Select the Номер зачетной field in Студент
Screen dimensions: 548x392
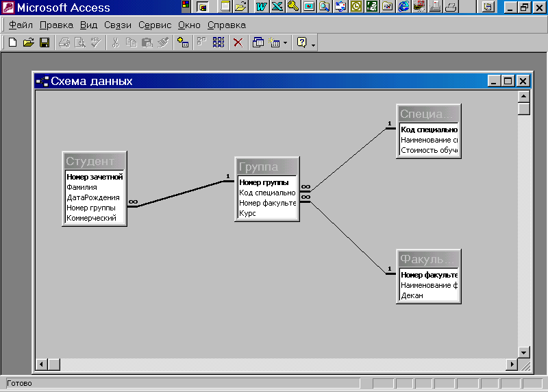point(95,177)
